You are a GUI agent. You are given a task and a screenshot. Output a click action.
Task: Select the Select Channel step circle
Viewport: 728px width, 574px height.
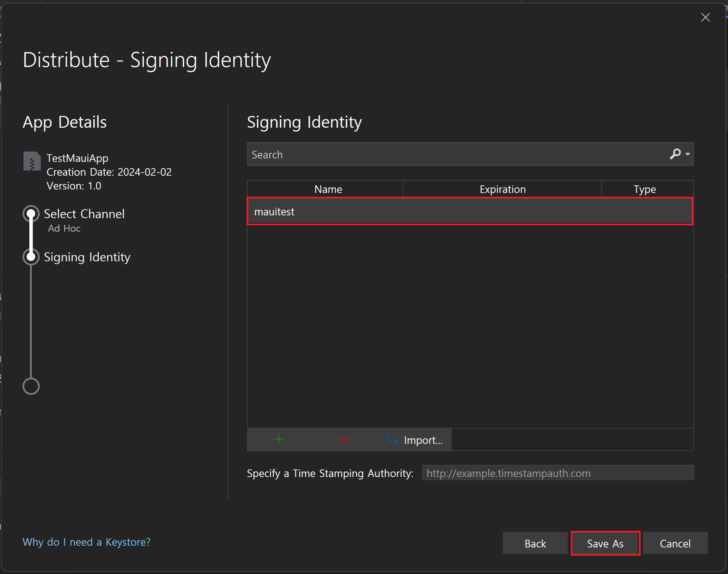coord(31,214)
